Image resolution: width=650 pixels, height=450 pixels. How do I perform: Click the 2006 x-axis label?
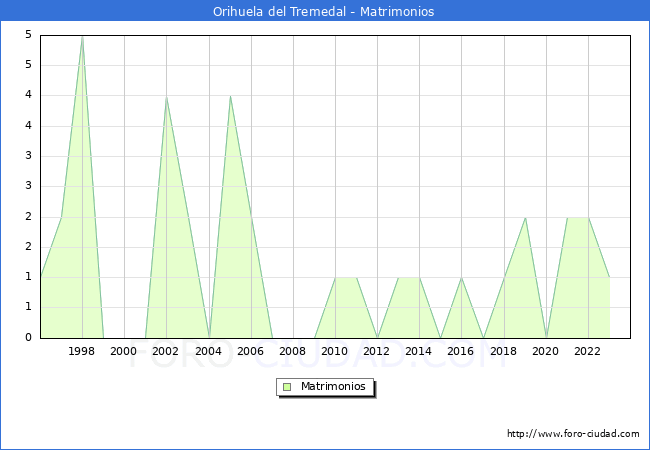(x=250, y=351)
